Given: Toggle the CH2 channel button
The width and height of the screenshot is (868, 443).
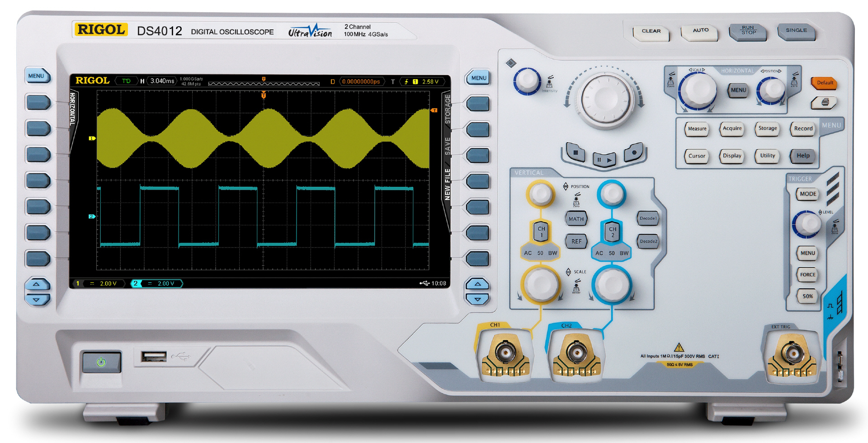Looking at the screenshot, I should (x=612, y=232).
